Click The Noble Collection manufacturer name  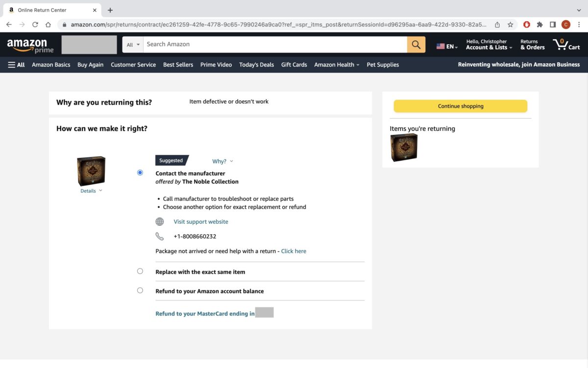tap(210, 182)
